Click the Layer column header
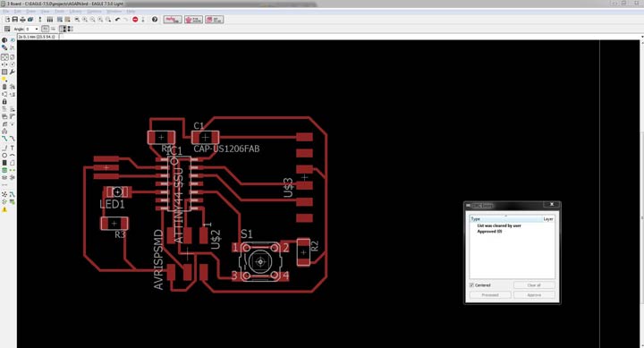 coord(548,219)
